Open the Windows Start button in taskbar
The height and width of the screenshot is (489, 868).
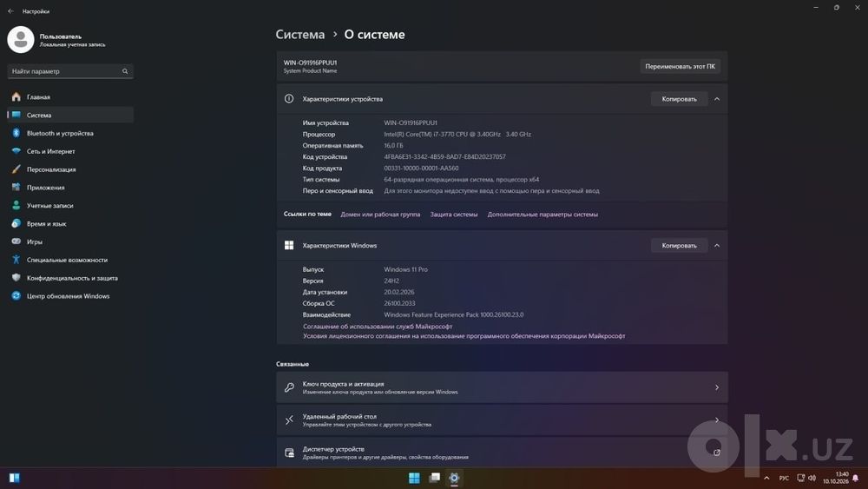[414, 478]
